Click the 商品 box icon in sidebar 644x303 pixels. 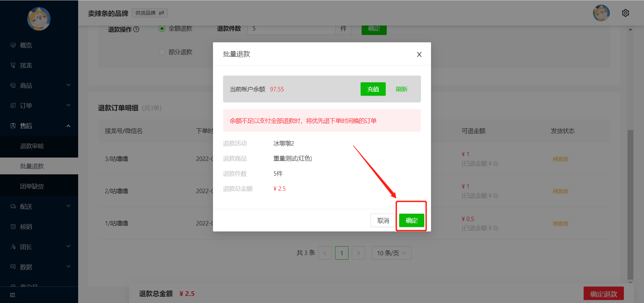13,85
